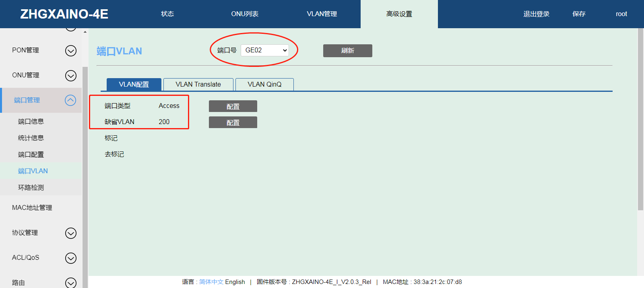Select the VLAN配置 tab
The width and height of the screenshot is (644, 288).
(134, 85)
